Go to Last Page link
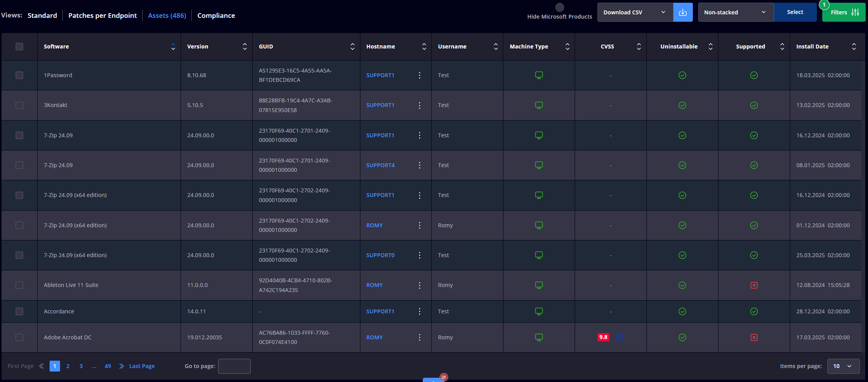The height and width of the screenshot is (382, 868). (x=142, y=366)
